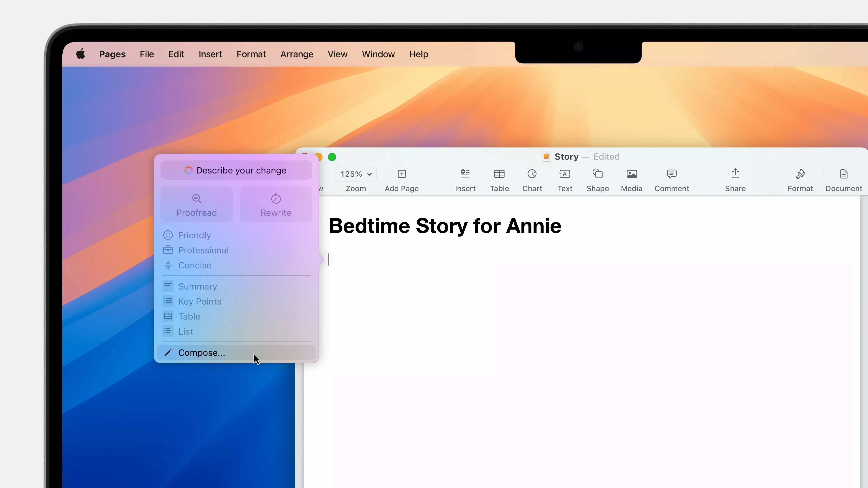Image resolution: width=868 pixels, height=488 pixels.
Task: Open the Format menu in menu bar
Action: pyautogui.click(x=251, y=54)
